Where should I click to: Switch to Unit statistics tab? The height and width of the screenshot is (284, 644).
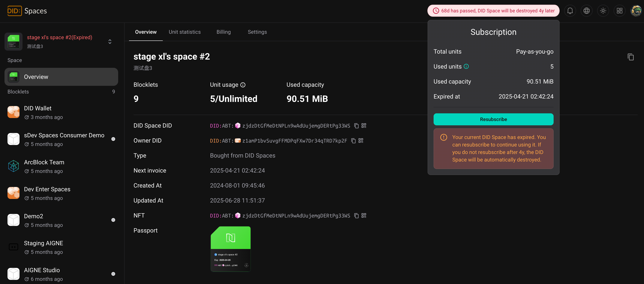pos(185,32)
